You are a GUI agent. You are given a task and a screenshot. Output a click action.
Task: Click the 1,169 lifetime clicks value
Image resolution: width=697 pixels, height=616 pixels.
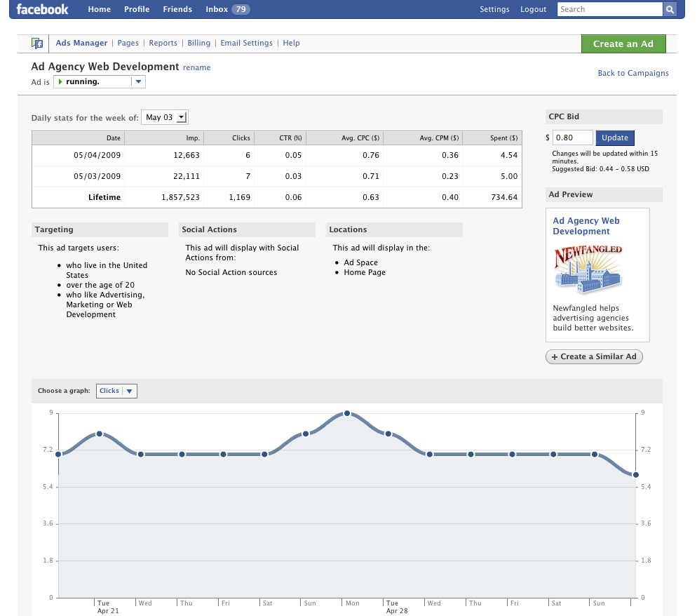pos(240,197)
